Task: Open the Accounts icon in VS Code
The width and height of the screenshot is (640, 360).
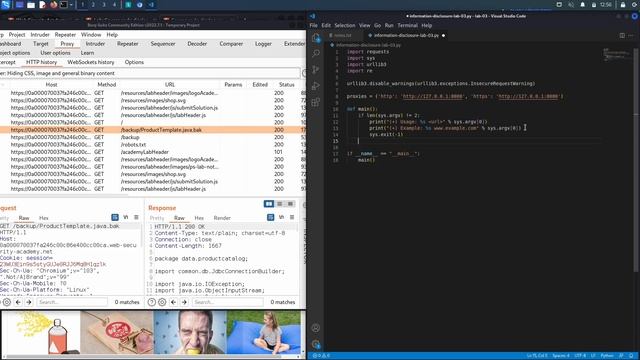Action: pos(316,328)
